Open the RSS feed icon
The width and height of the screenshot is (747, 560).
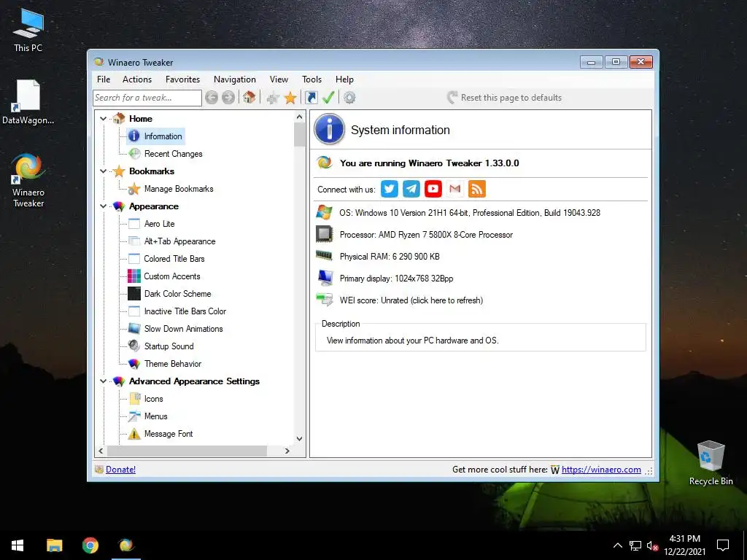point(477,189)
